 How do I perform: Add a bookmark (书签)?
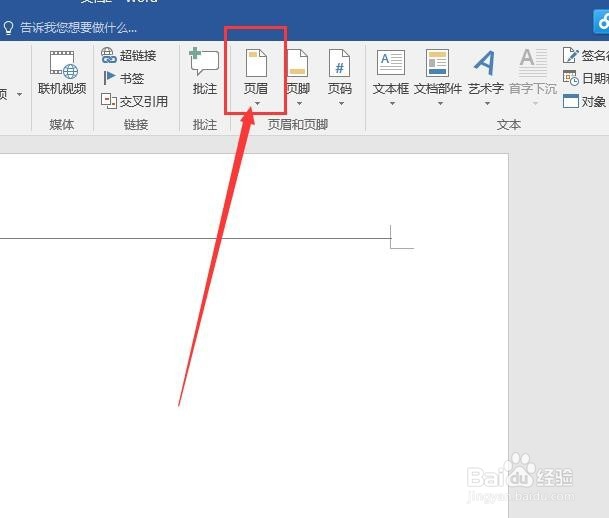click(123, 78)
